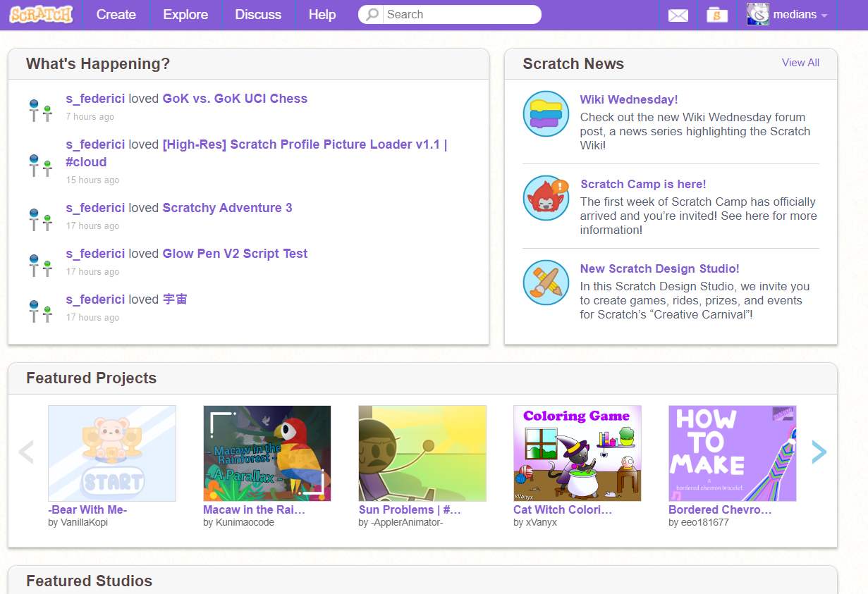The width and height of the screenshot is (868, 594).
Task: View All Scratch News
Action: tap(800, 62)
